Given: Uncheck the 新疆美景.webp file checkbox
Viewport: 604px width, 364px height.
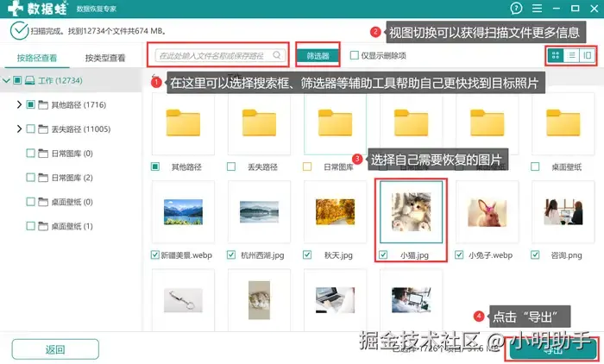Looking at the screenshot, I should point(154,254).
